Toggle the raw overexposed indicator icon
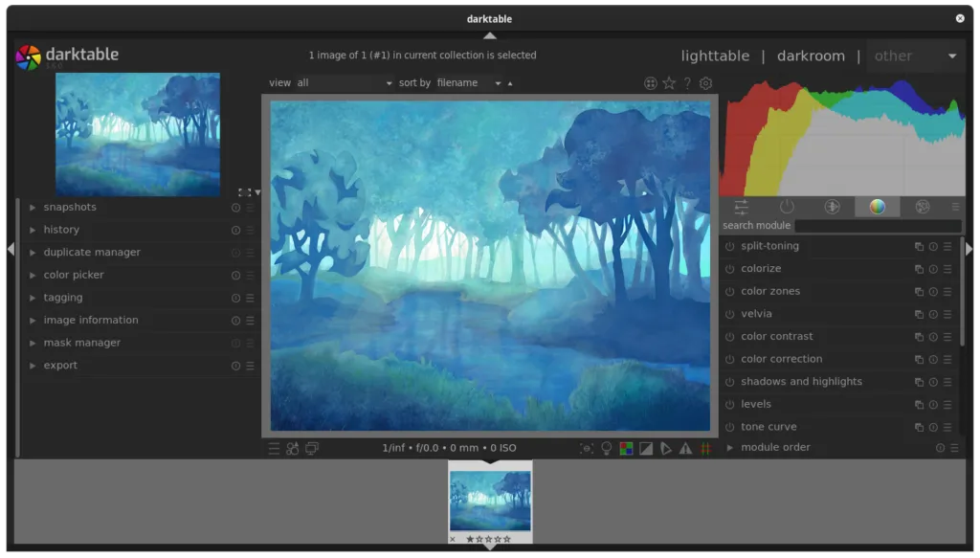 [x=626, y=448]
